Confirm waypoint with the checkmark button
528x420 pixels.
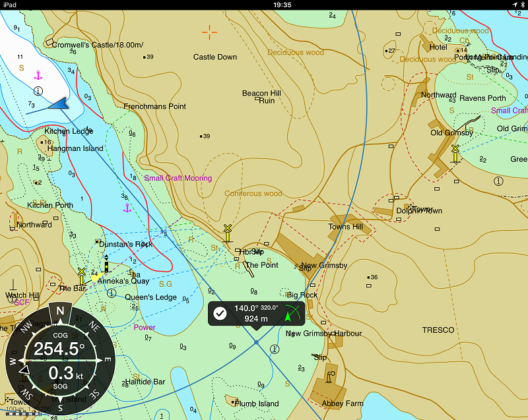pyautogui.click(x=220, y=313)
